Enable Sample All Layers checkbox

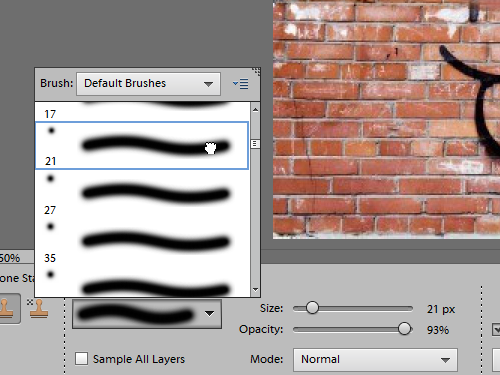point(82,359)
